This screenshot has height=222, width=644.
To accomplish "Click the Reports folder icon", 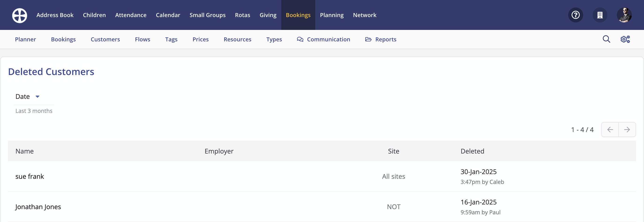I will coord(368,39).
